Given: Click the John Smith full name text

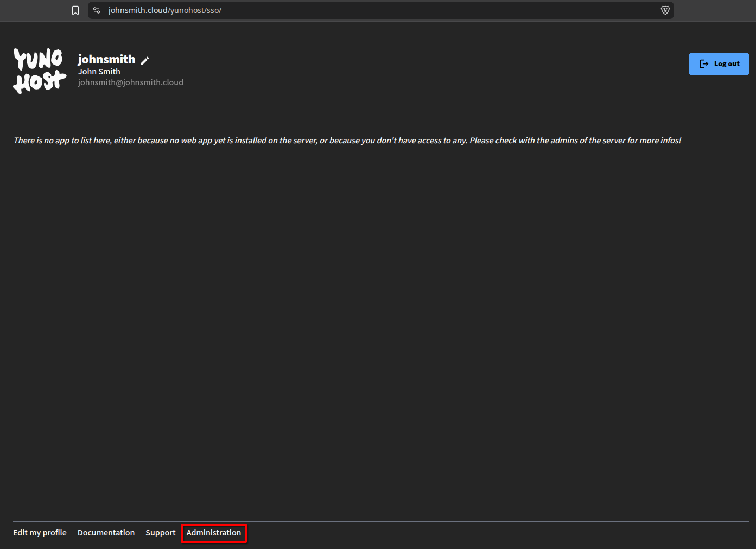Looking at the screenshot, I should 99,72.
